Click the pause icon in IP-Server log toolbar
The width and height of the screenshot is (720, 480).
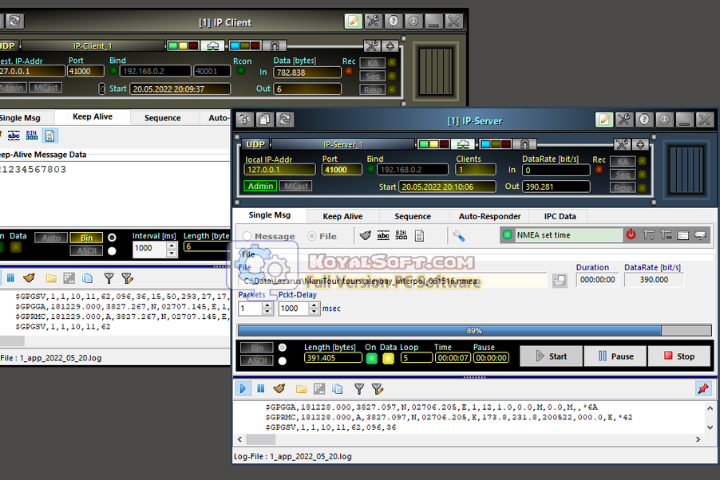click(x=260, y=389)
